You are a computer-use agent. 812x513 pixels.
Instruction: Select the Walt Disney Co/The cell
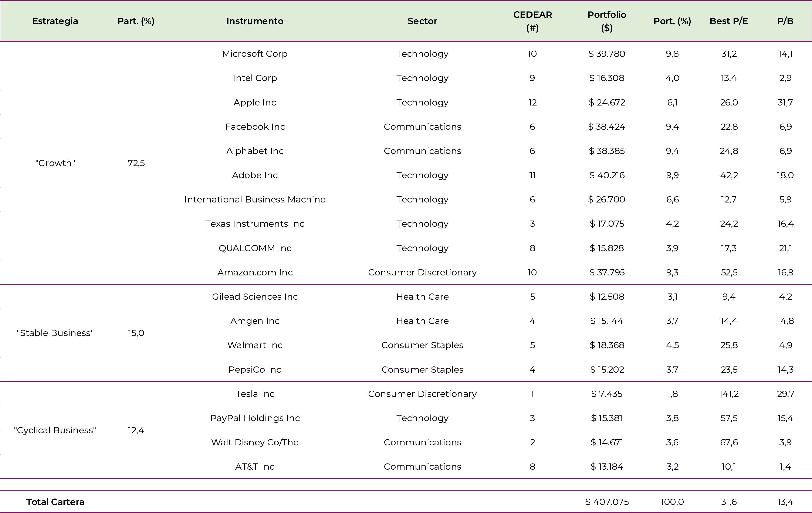255,442
